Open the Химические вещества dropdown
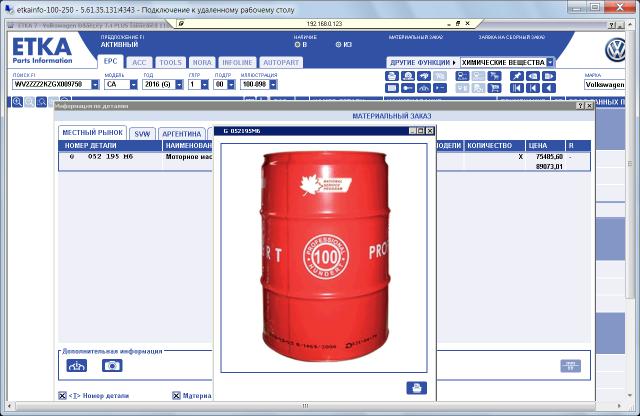Screen dimensions: 640x416 550,62
